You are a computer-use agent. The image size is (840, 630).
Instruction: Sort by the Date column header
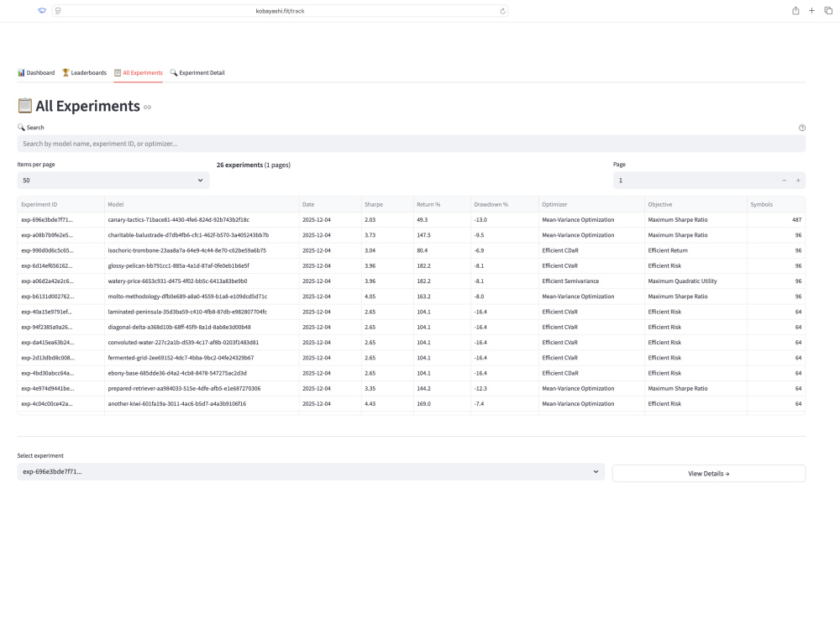point(330,205)
